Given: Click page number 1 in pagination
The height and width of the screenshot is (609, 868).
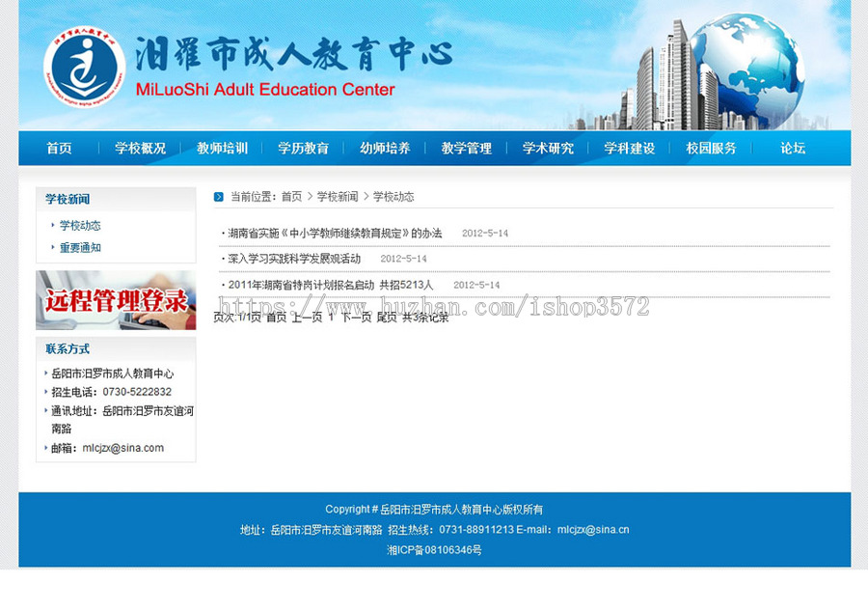Looking at the screenshot, I should click(331, 318).
